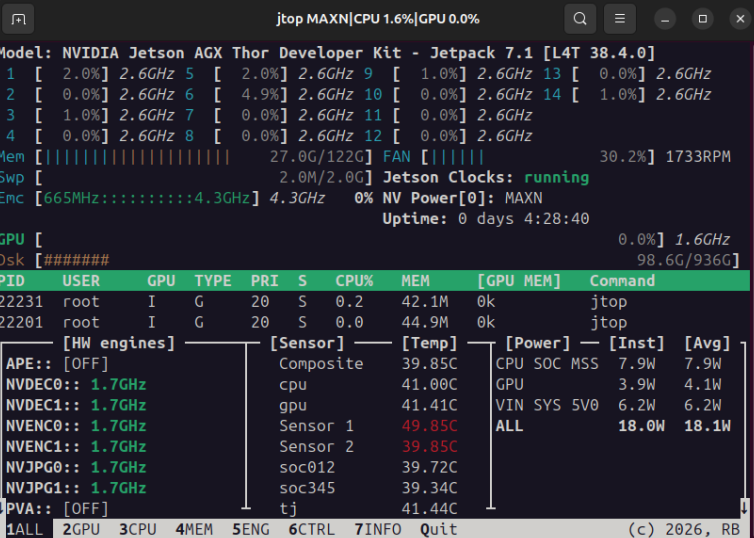The height and width of the screenshot is (538, 754).
Task: Open a new terminal tab with the plus icon
Action: coord(18,19)
